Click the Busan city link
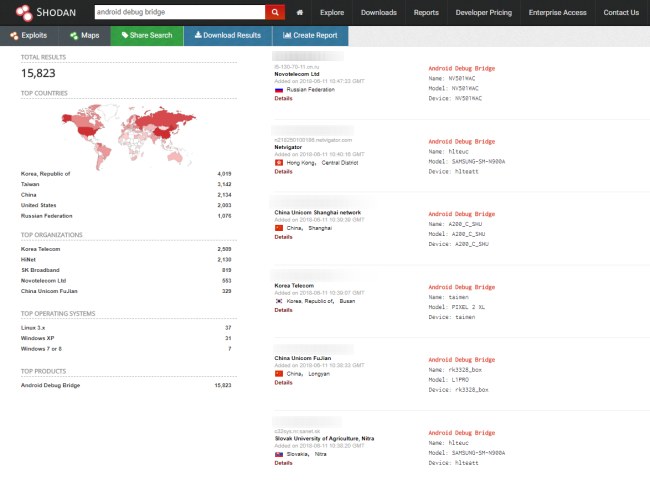This screenshot has width=650, height=483. click(x=347, y=301)
